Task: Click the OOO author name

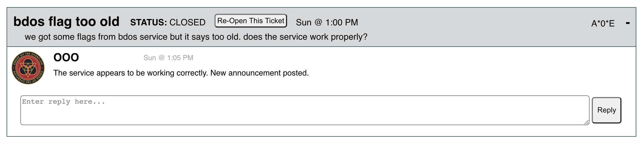Action: [66, 57]
